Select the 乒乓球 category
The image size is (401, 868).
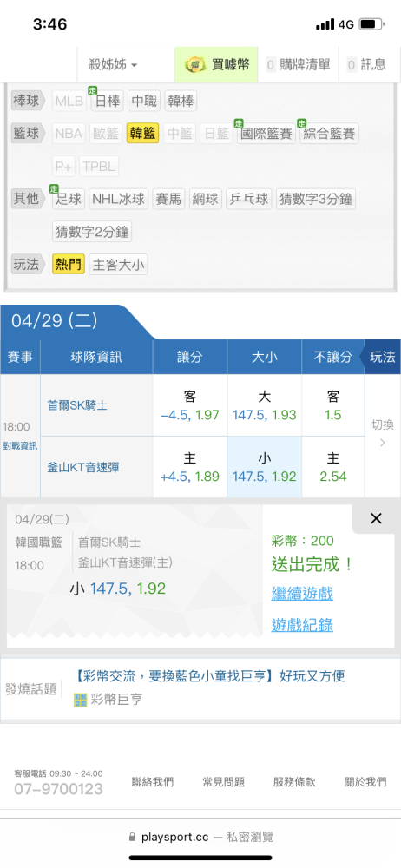(249, 199)
